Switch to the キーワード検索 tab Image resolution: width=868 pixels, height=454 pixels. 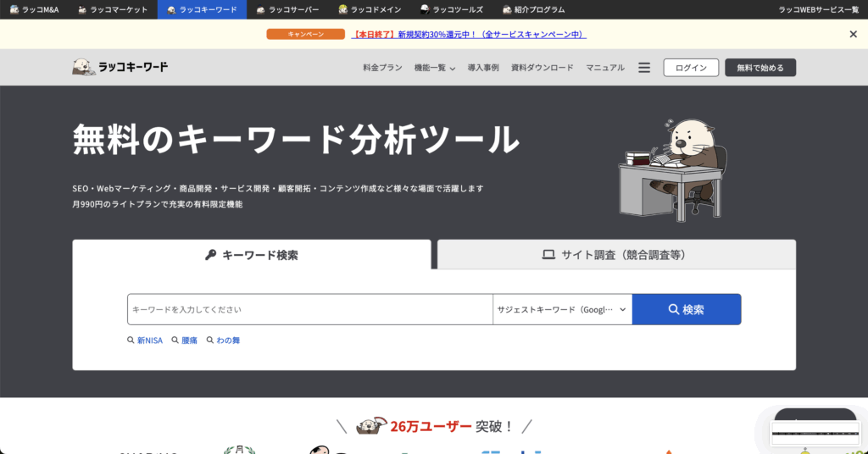[251, 254]
